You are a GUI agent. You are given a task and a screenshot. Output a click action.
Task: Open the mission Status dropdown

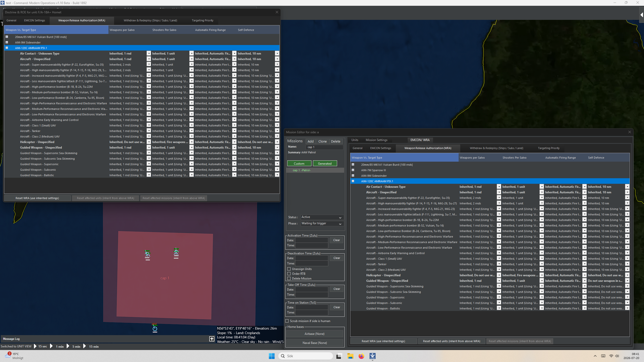pyautogui.click(x=322, y=217)
